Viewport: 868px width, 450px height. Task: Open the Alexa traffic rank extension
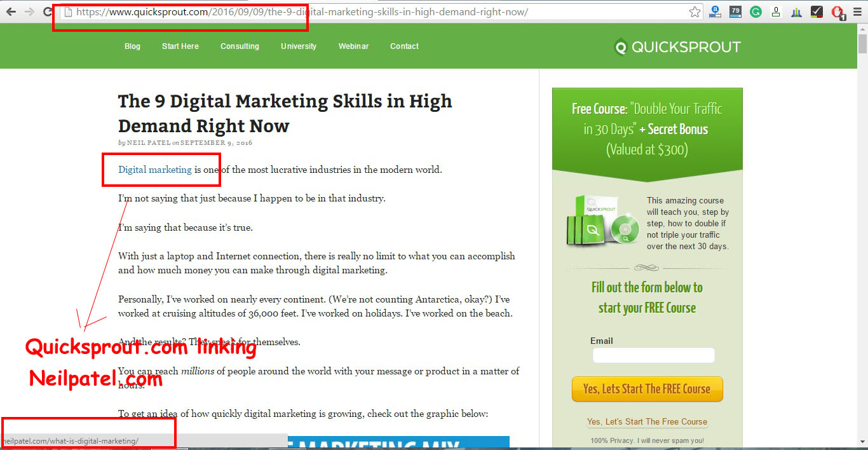715,11
